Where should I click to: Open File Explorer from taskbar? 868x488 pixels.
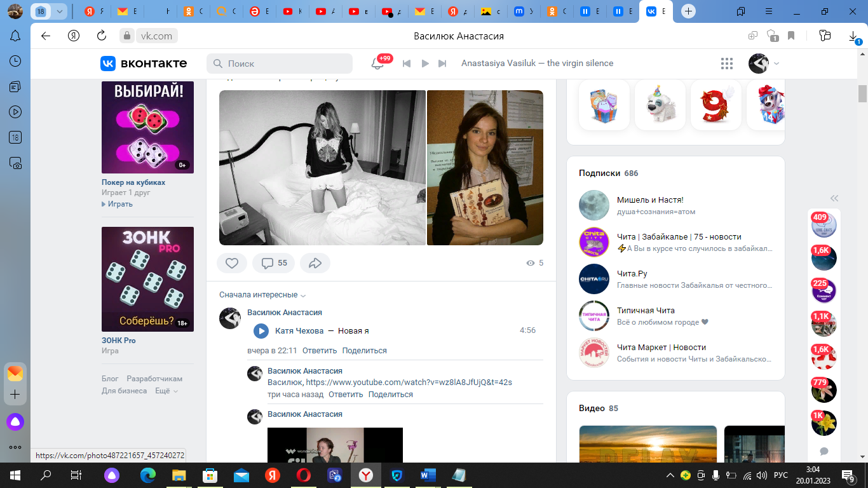(x=179, y=475)
